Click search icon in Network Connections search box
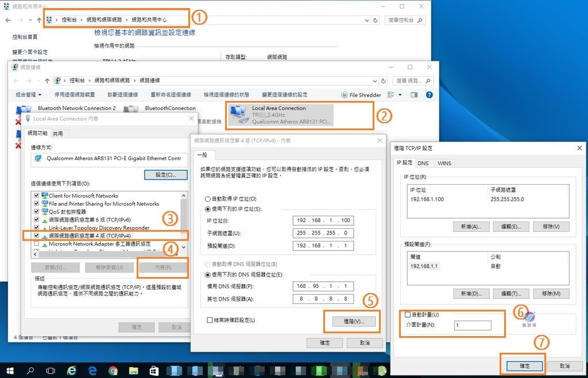Image resolution: width=588 pixels, height=378 pixels. [428, 80]
